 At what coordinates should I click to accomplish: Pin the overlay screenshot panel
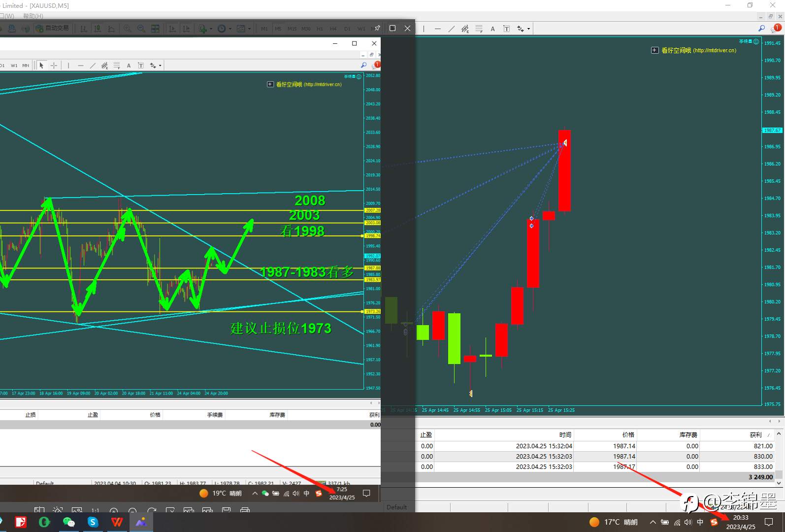click(x=377, y=28)
